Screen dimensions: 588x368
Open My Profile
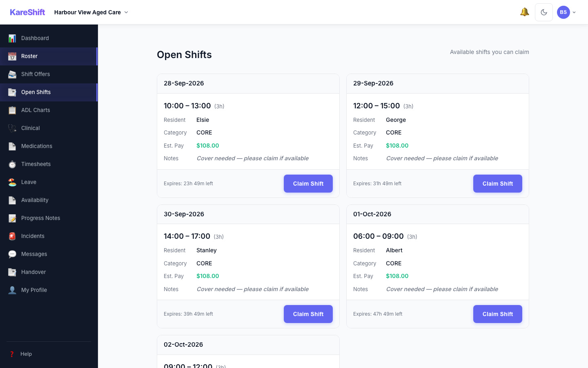tap(49, 290)
